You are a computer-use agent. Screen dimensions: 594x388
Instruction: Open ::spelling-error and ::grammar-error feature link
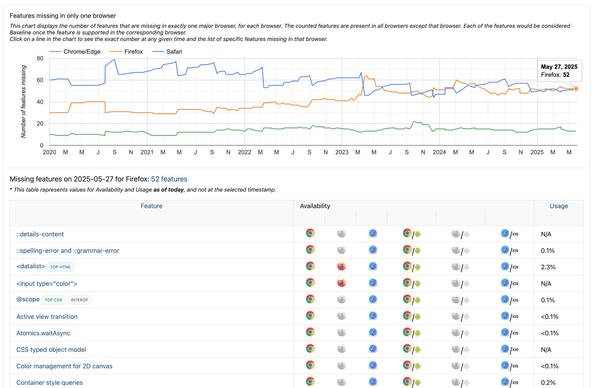tap(68, 250)
